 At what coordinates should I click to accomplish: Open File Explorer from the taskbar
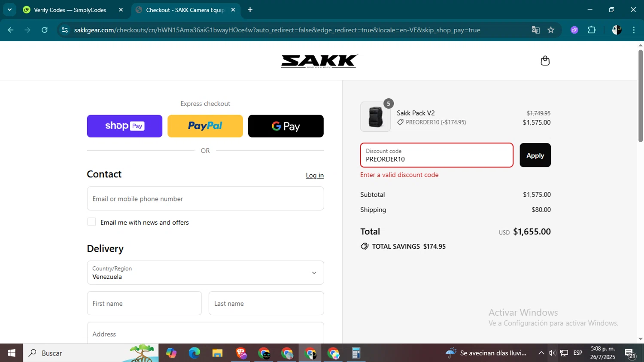(217, 353)
